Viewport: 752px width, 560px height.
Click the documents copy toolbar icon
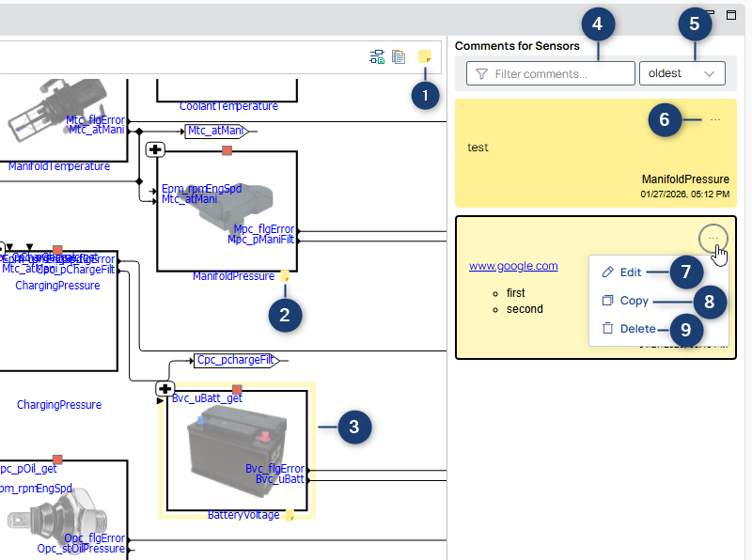(399, 57)
